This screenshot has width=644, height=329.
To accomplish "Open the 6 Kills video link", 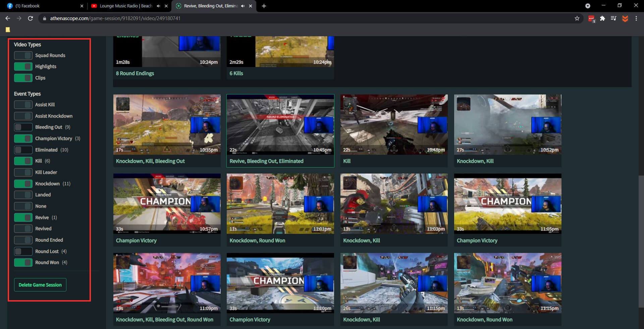I will (x=236, y=73).
